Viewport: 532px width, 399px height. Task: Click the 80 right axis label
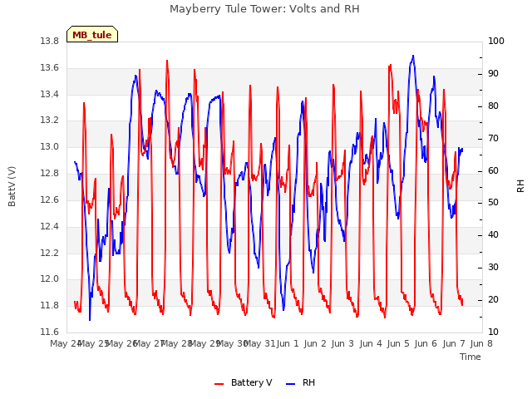point(493,106)
